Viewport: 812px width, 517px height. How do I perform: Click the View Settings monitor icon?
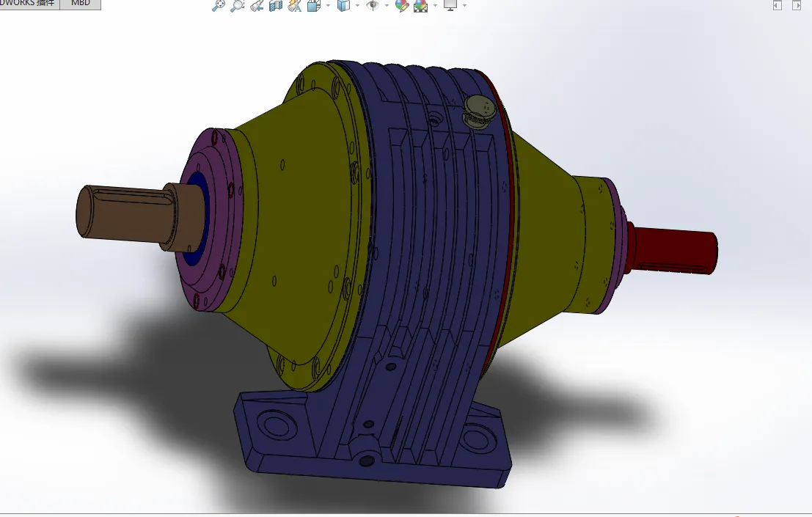point(450,6)
